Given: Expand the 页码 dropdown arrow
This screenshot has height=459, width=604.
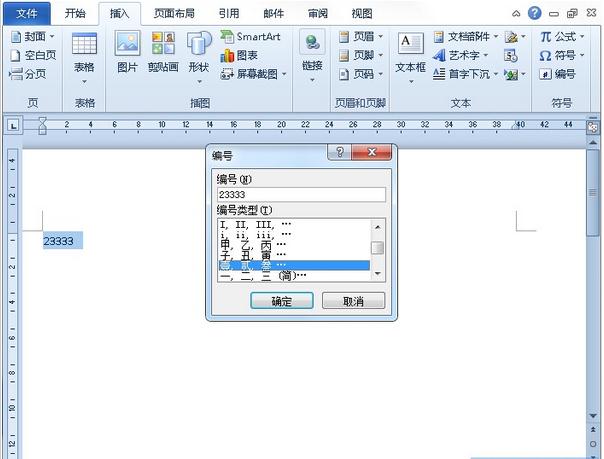Looking at the screenshot, I should pos(381,74).
